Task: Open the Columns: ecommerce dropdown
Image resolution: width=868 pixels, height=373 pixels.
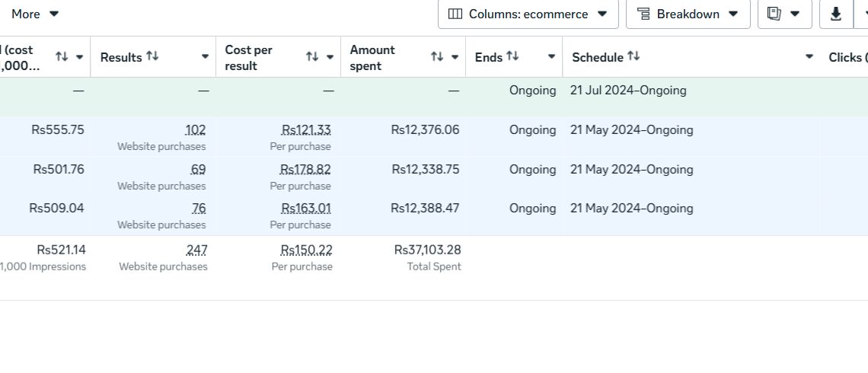Action: click(x=528, y=14)
